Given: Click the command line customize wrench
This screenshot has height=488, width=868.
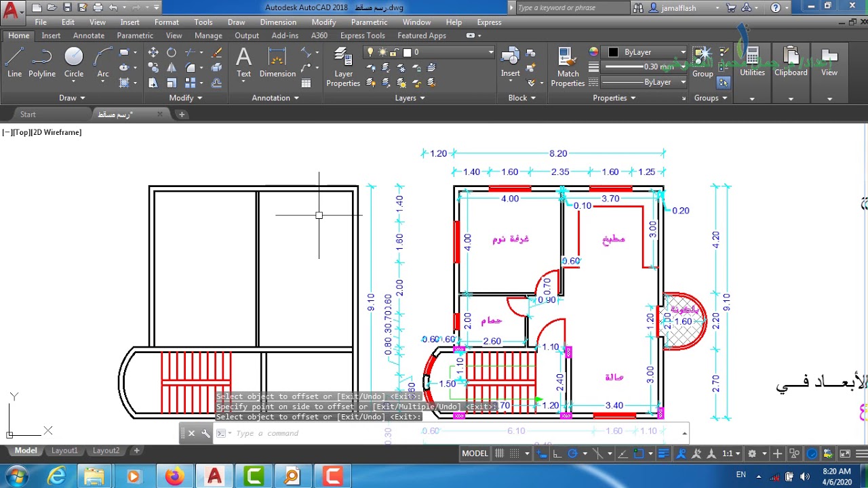Looking at the screenshot, I should [x=205, y=433].
